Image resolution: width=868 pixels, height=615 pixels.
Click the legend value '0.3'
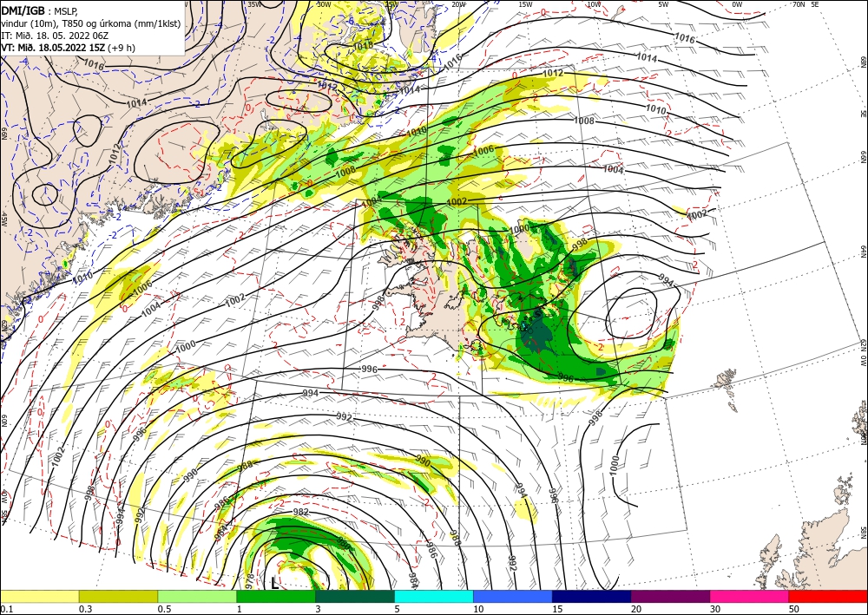coord(85,609)
